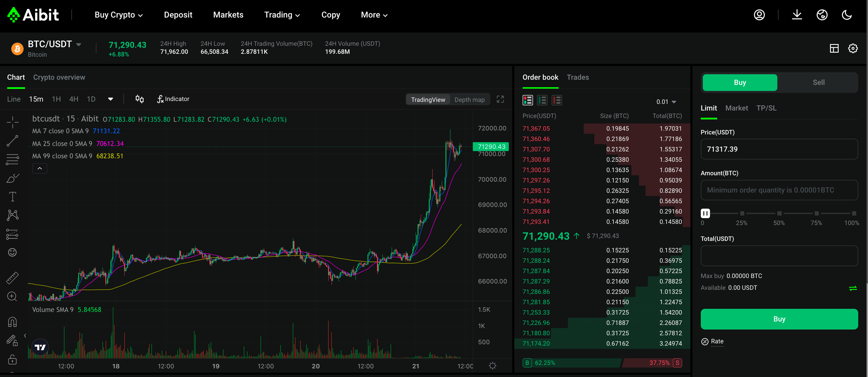Expand the Buy Crypto menu

point(119,15)
